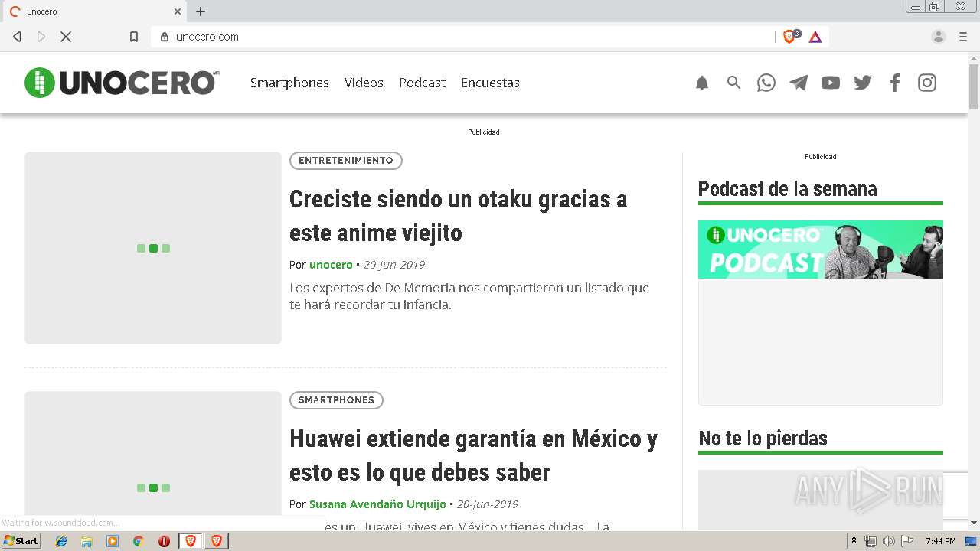The image size is (980, 551).
Task: Open the WhatsApp icon link
Action: pos(766,83)
